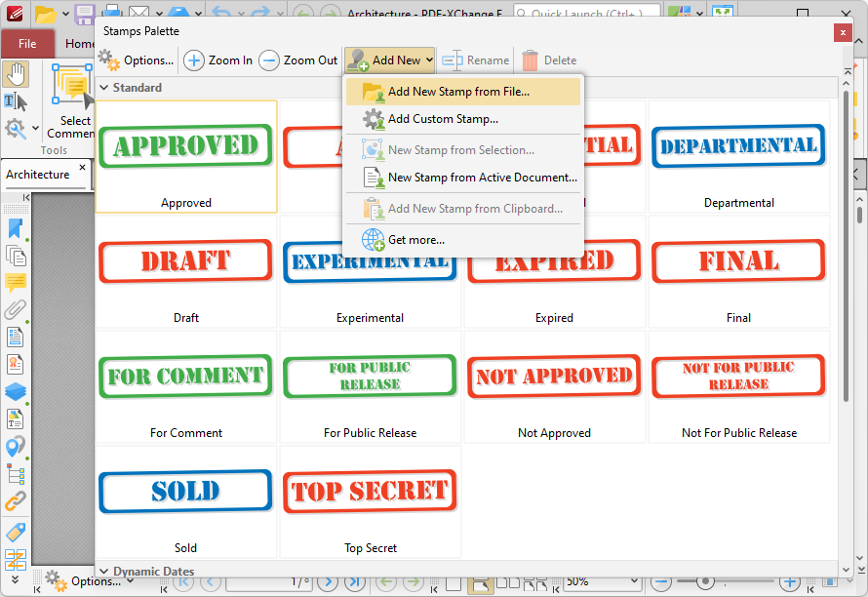Open the Thumbnails pane icon
The width and height of the screenshot is (868, 597).
(16, 256)
